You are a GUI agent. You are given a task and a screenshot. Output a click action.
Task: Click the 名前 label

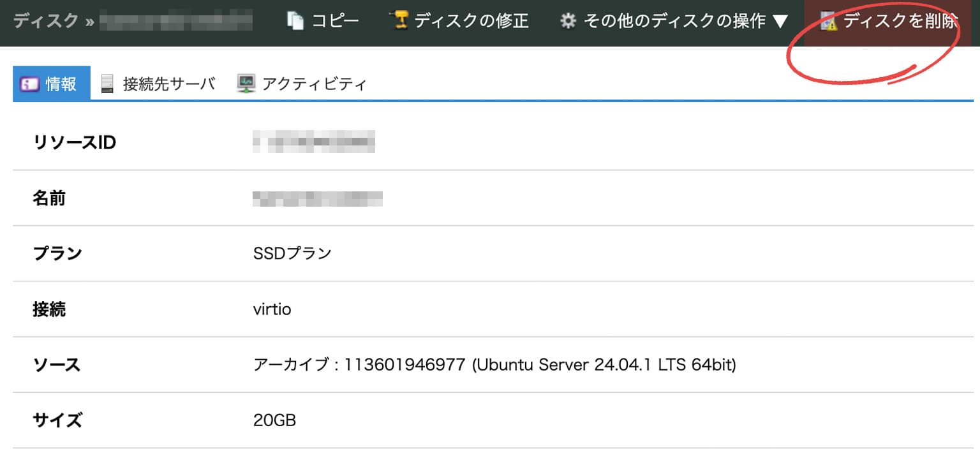[x=49, y=198]
